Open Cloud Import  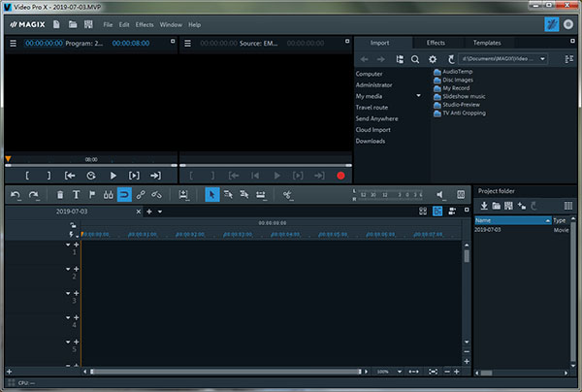[372, 130]
